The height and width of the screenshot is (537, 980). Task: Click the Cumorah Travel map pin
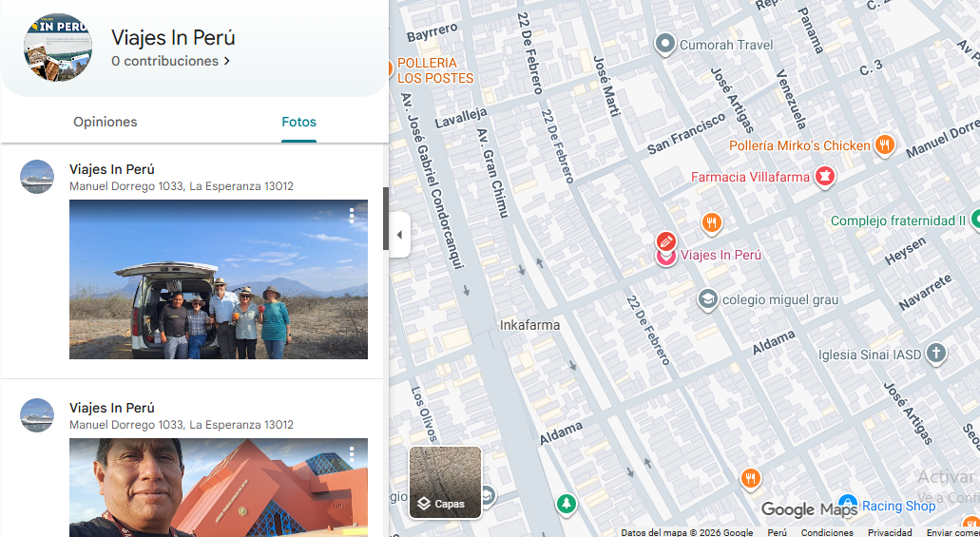(x=665, y=45)
